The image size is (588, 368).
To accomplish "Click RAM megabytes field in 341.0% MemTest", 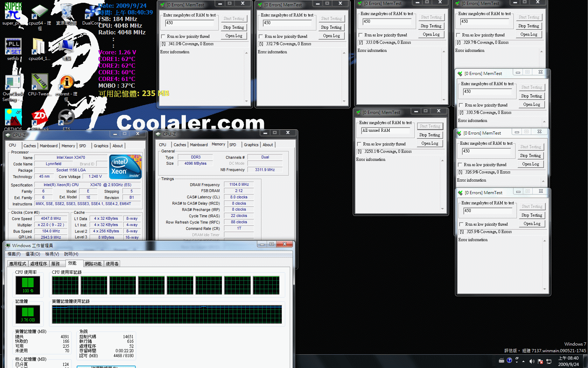I will 189,23.
